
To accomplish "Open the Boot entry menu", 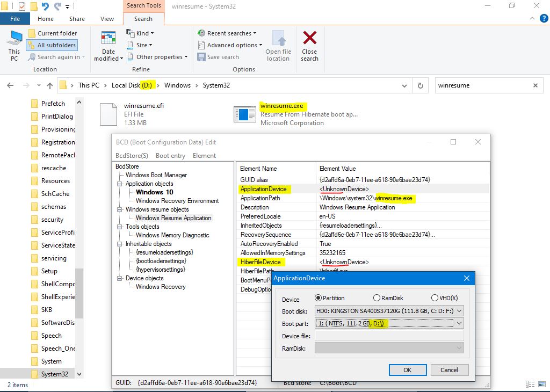I will coord(170,156).
